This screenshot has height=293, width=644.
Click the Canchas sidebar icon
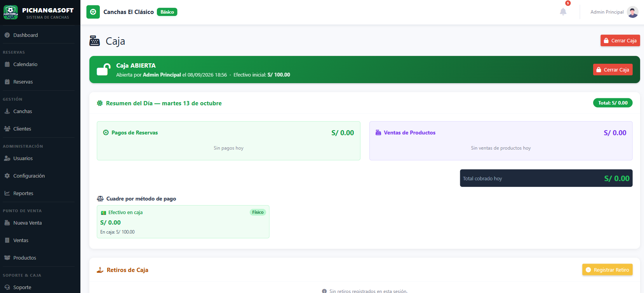7,111
